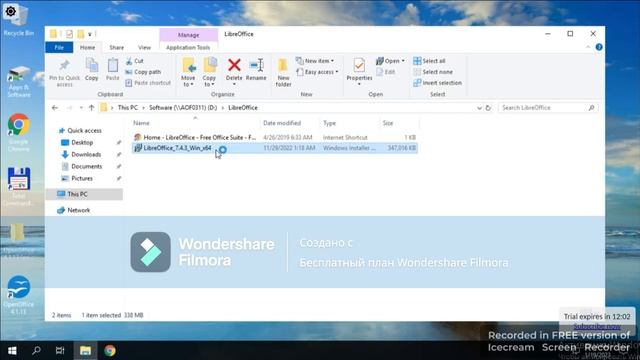Expand the address bar history dropdown

(479, 108)
